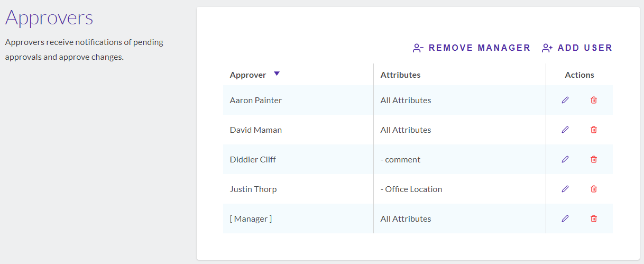Delete the Aaron Painter approver
Image resolution: width=644 pixels, height=264 pixels.
(x=594, y=100)
